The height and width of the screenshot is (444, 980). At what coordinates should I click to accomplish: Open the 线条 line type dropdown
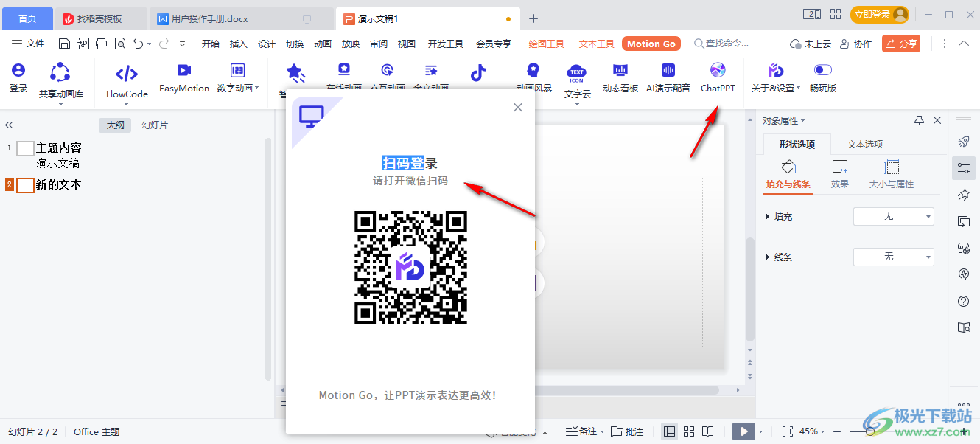(894, 257)
